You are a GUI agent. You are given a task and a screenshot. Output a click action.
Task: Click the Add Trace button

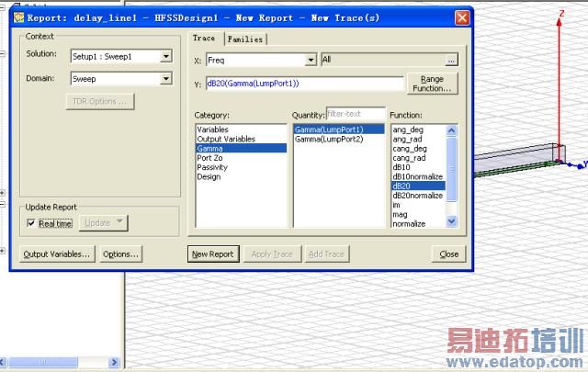pyautogui.click(x=326, y=254)
